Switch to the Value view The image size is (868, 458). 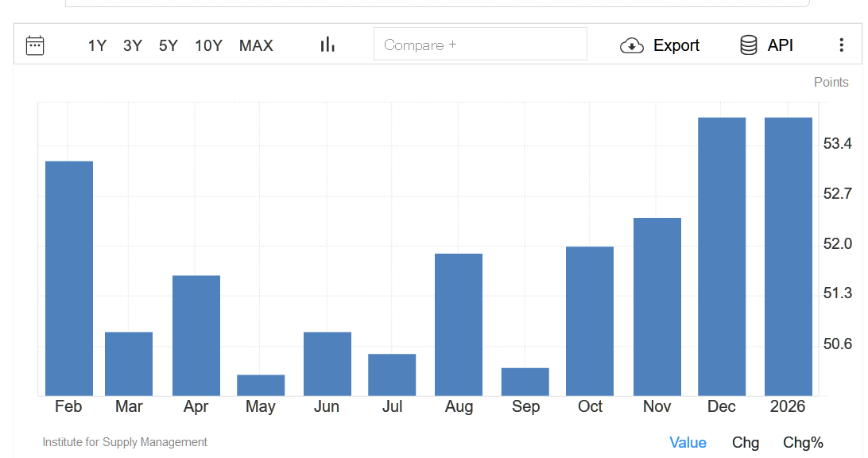(x=688, y=443)
